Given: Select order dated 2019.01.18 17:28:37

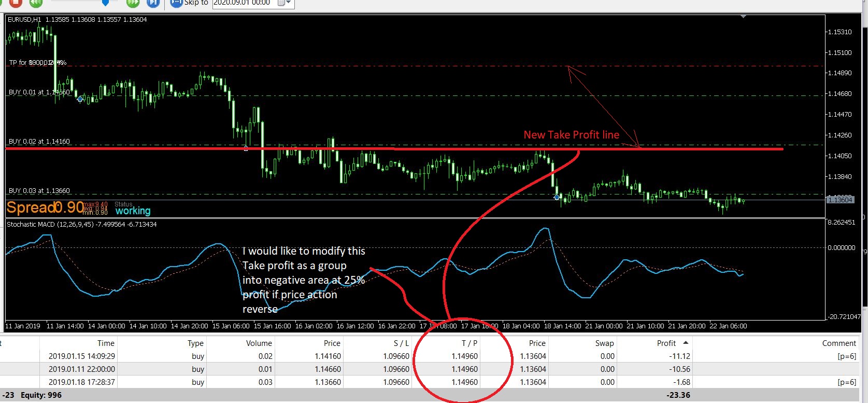Looking at the screenshot, I should coord(82,382).
